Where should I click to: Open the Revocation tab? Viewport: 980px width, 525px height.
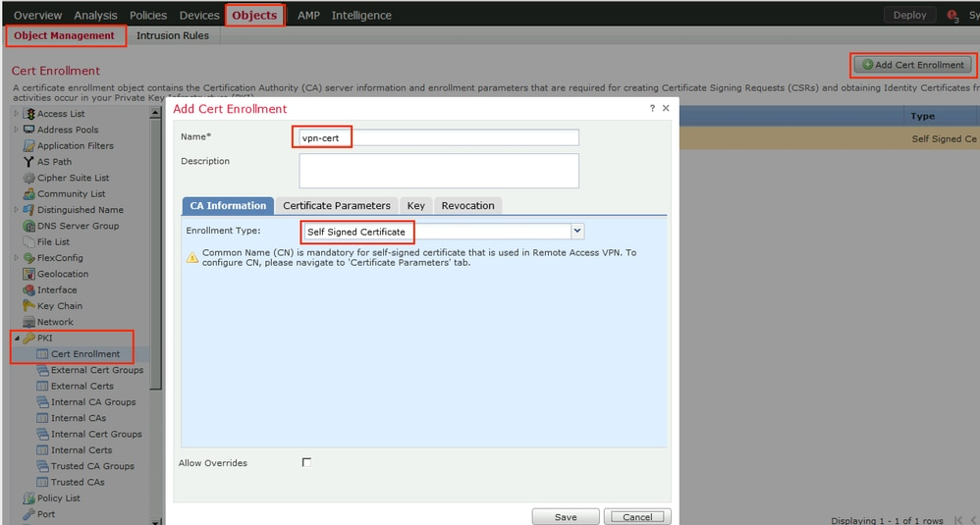click(467, 205)
